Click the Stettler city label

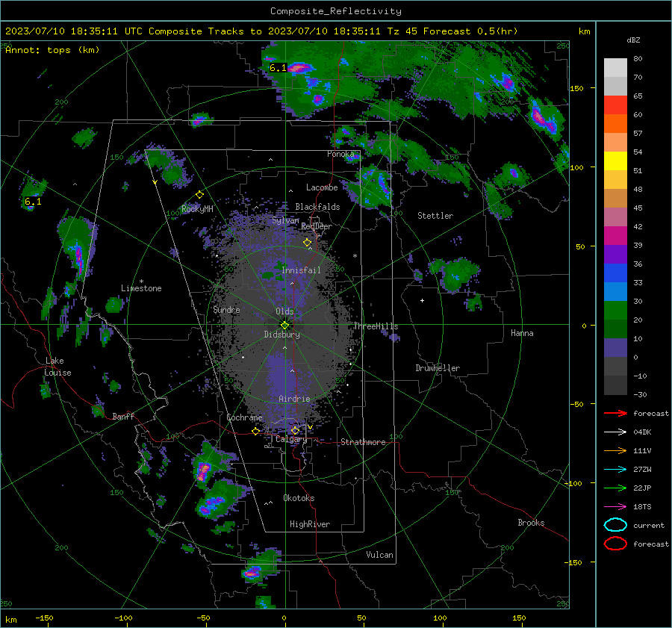tap(435, 216)
